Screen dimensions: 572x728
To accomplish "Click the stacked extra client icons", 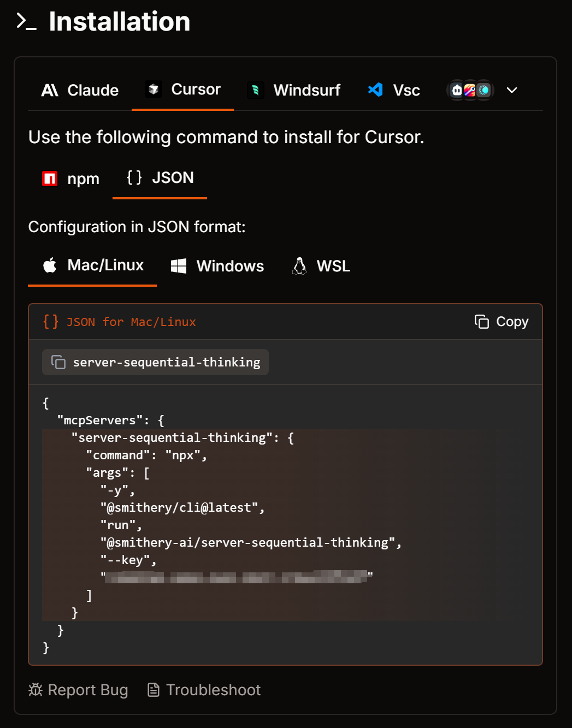I will point(470,90).
